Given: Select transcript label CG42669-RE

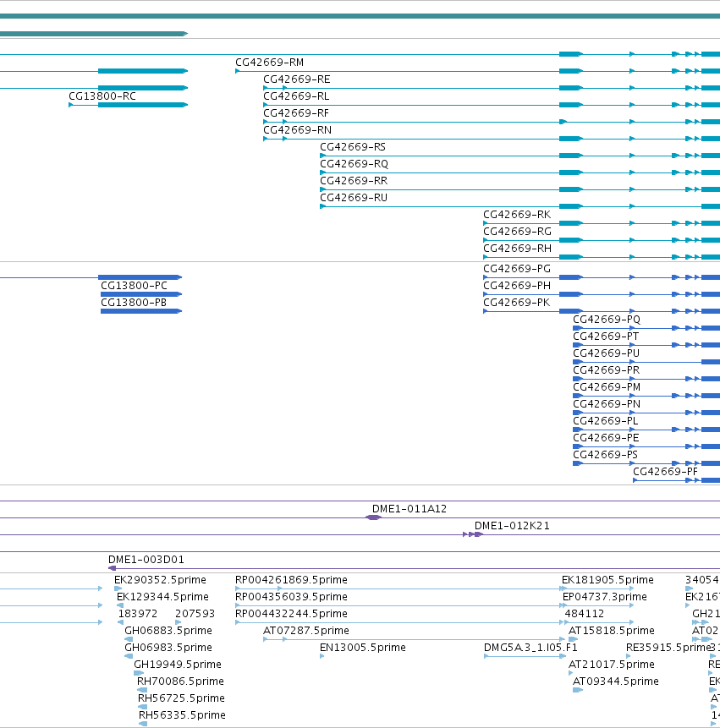Looking at the screenshot, I should [297, 79].
